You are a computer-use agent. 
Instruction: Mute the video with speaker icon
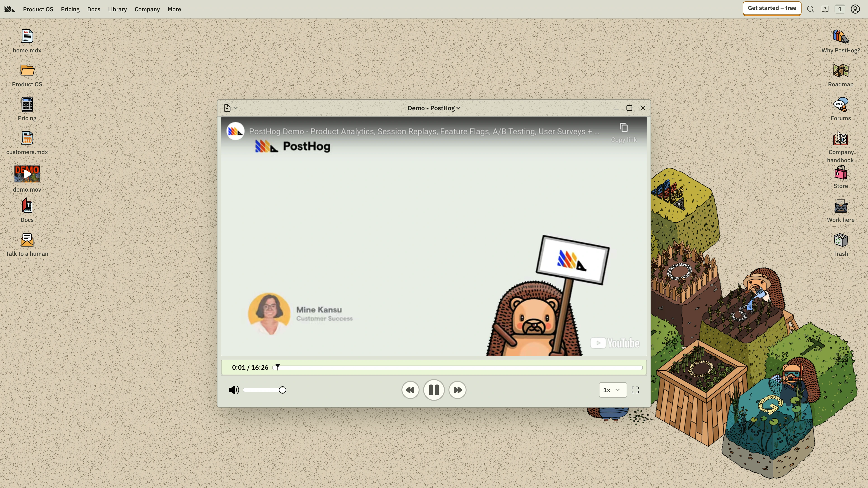coord(234,390)
